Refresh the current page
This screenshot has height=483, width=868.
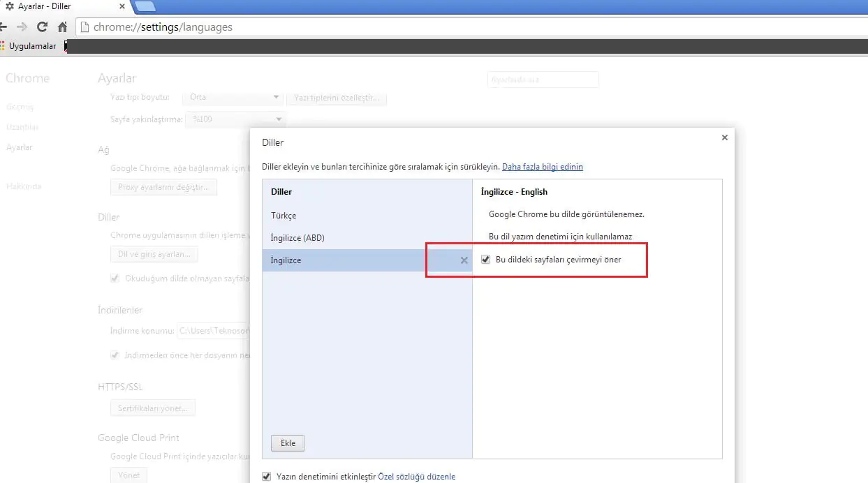43,27
